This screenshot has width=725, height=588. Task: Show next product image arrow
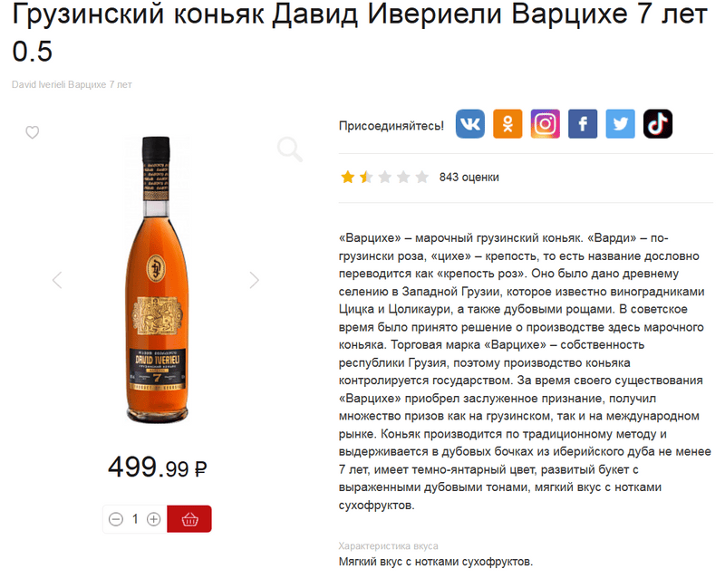point(255,280)
